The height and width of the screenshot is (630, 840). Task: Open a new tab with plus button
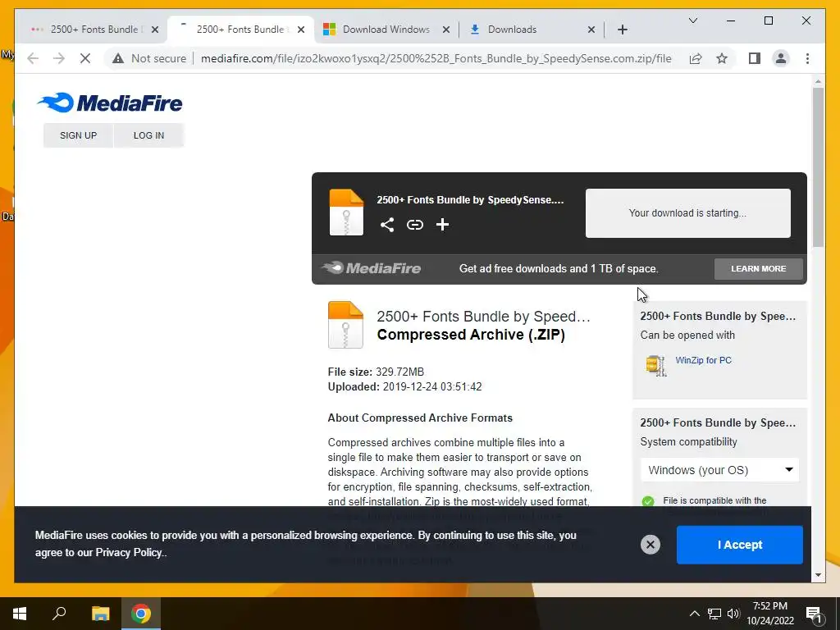tap(622, 30)
